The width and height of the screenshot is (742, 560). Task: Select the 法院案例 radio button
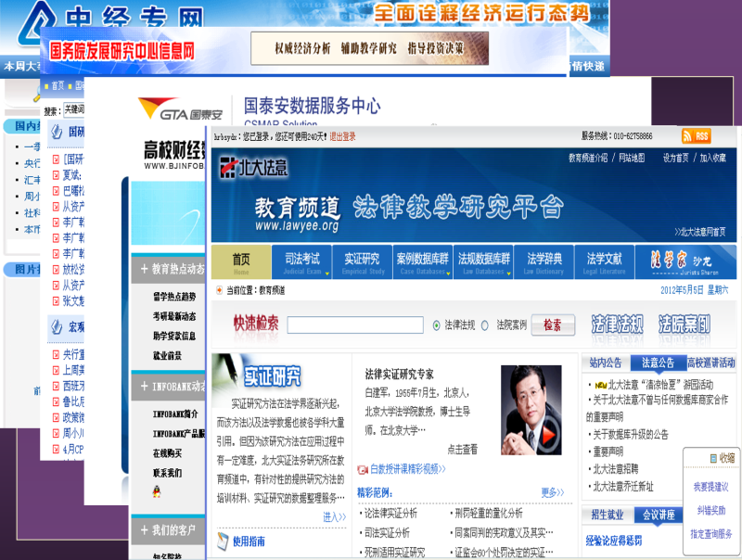(x=484, y=325)
